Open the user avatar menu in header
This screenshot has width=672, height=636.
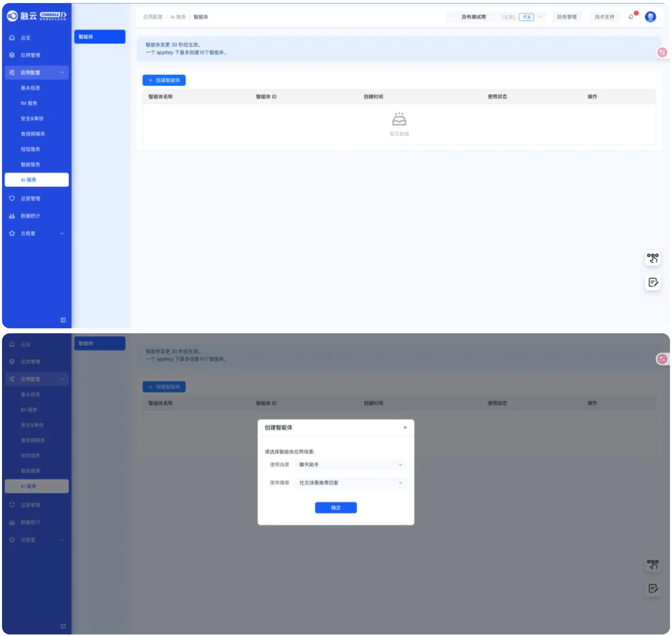[650, 17]
